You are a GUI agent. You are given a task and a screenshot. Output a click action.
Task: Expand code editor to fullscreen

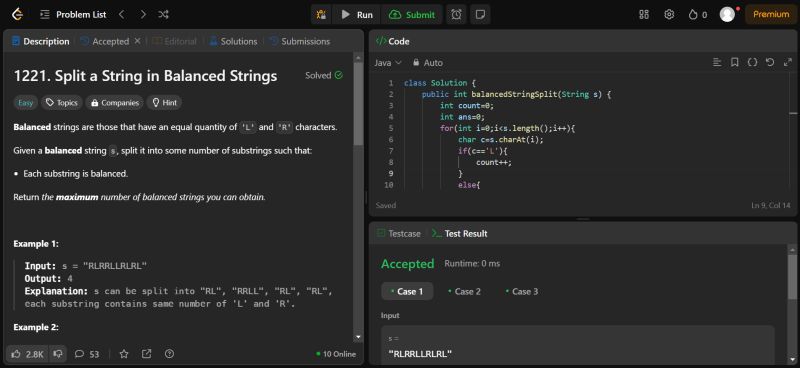coord(787,62)
